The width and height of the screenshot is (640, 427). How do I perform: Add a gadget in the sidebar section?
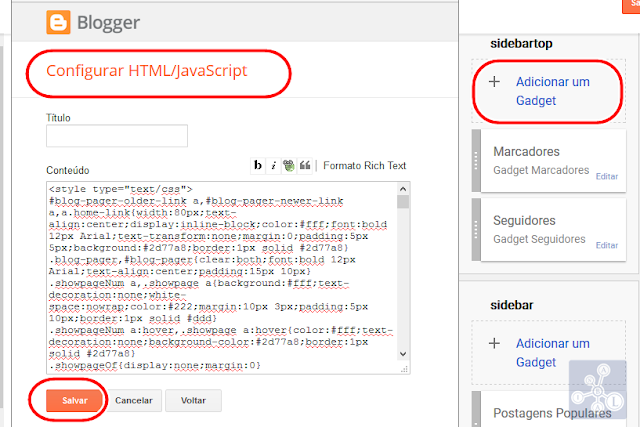pos(553,353)
